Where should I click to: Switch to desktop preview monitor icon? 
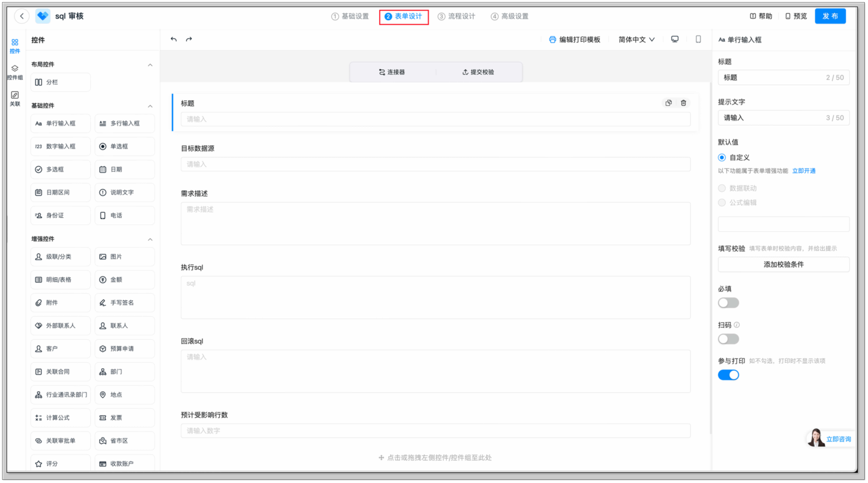click(x=675, y=39)
